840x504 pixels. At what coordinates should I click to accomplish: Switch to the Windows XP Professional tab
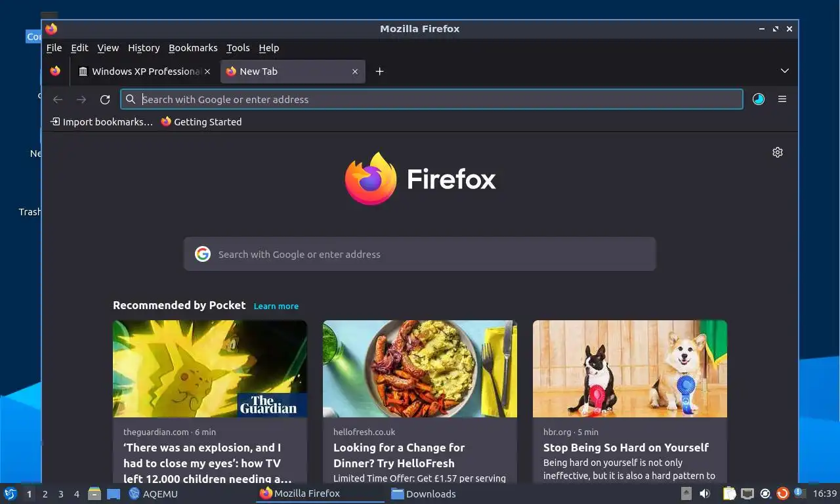(144, 72)
